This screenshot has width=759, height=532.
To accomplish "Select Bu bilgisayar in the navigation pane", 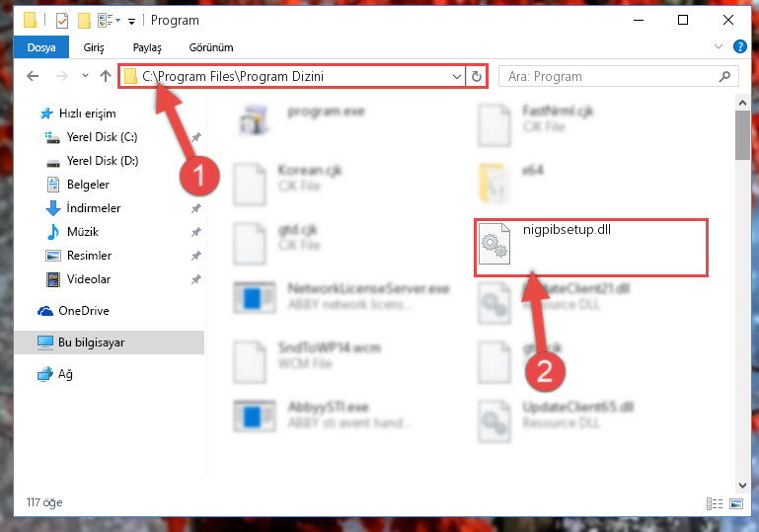I will [110, 342].
